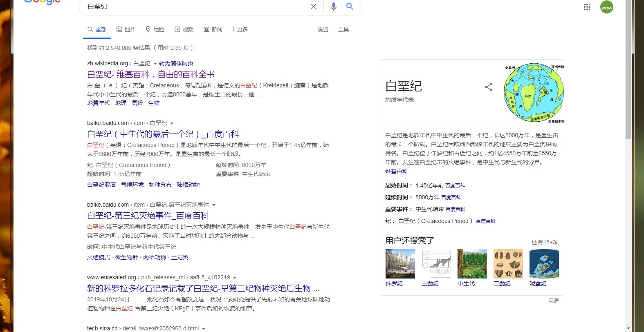Open the 微生物群 sitelink

tap(127, 257)
